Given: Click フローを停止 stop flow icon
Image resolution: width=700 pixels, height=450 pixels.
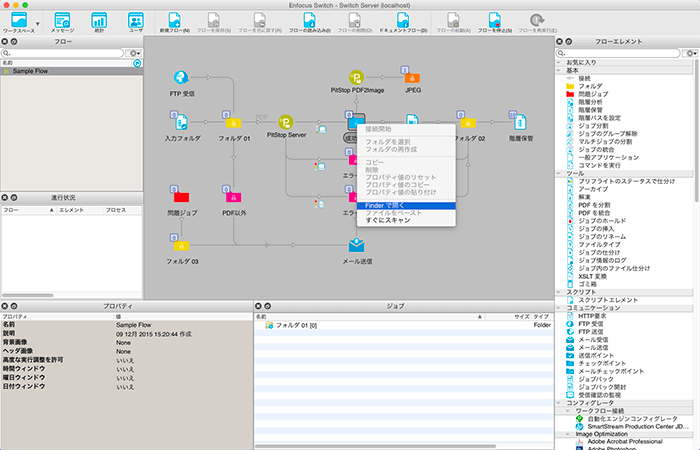Looking at the screenshot, I should (495, 22).
